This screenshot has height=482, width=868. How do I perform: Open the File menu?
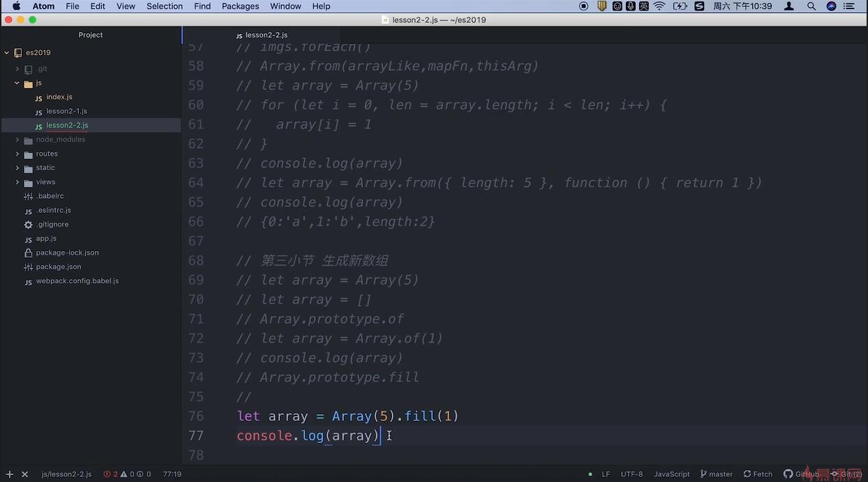tap(72, 6)
